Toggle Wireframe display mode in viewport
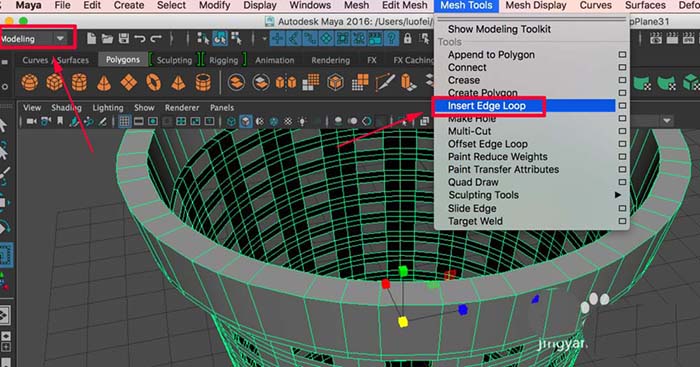This screenshot has height=367, width=700. click(x=231, y=121)
